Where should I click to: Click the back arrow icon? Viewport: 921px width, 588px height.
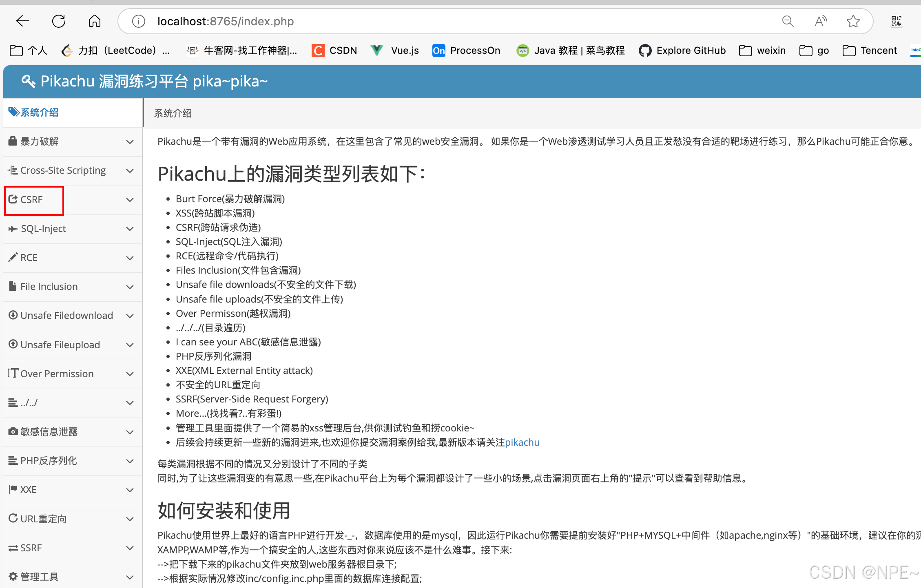tap(23, 21)
